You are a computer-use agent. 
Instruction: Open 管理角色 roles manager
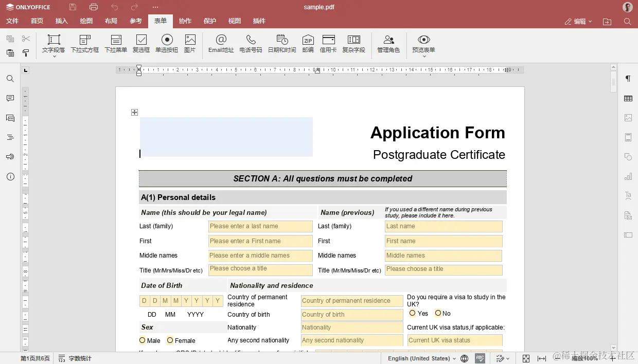[x=388, y=44]
